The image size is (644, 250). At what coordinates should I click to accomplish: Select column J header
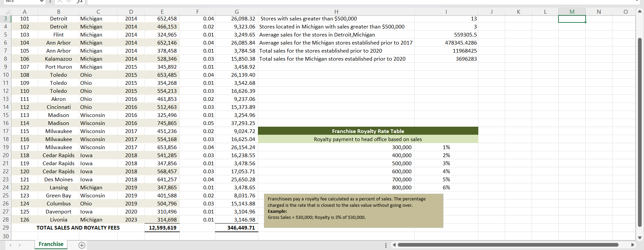pos(491,12)
